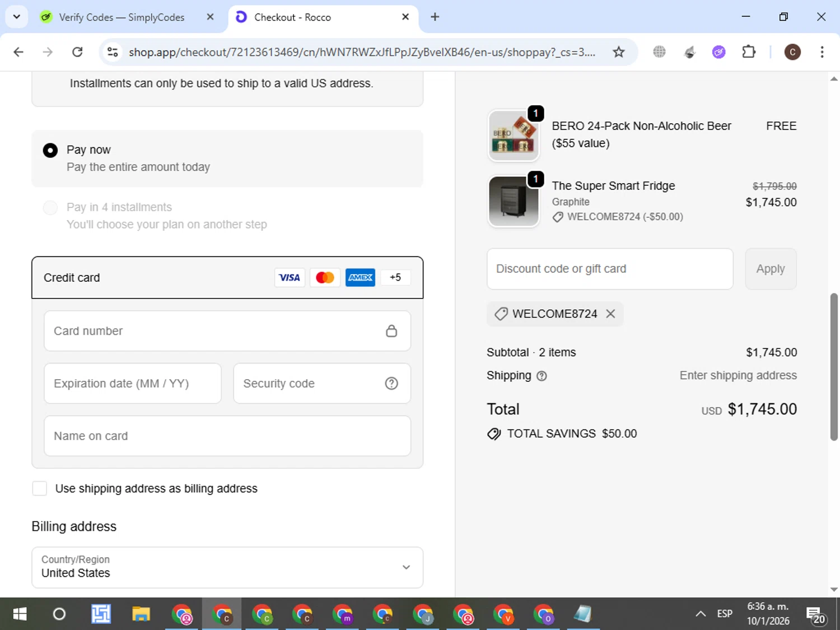Viewport: 840px width, 630px height.
Task: Open Cortana search circle on taskbar
Action: click(x=59, y=614)
